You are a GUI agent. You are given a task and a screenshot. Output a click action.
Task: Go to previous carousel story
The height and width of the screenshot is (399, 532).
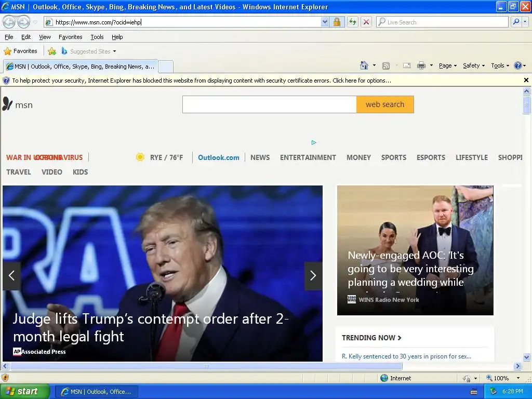(11, 275)
